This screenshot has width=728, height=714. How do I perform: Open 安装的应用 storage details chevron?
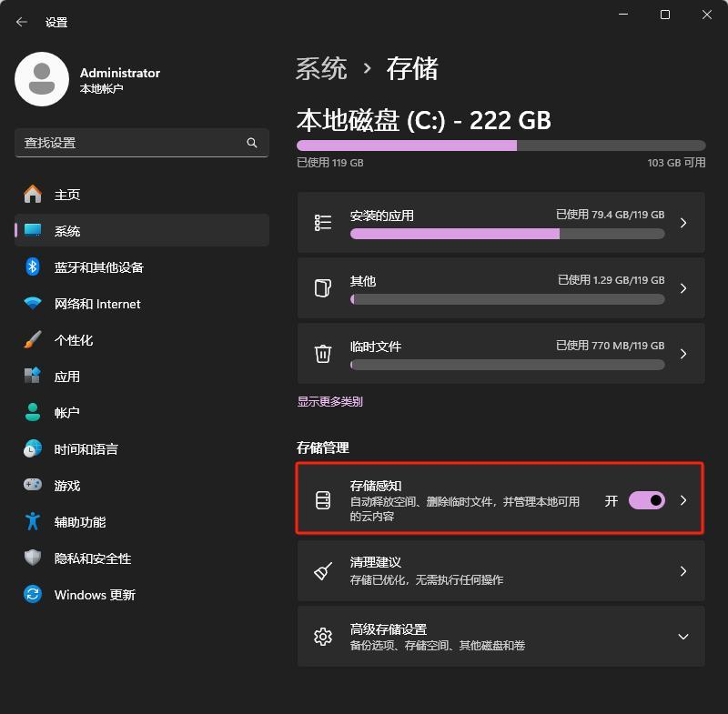[x=683, y=223]
